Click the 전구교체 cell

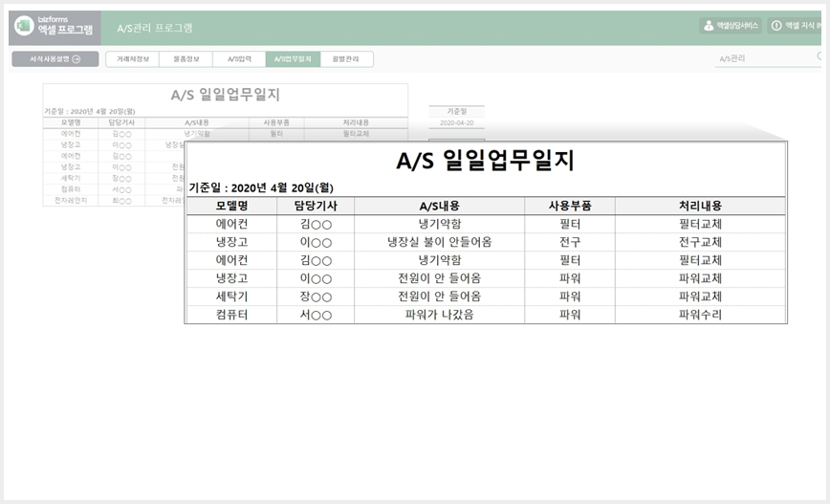pyautogui.click(x=700, y=243)
